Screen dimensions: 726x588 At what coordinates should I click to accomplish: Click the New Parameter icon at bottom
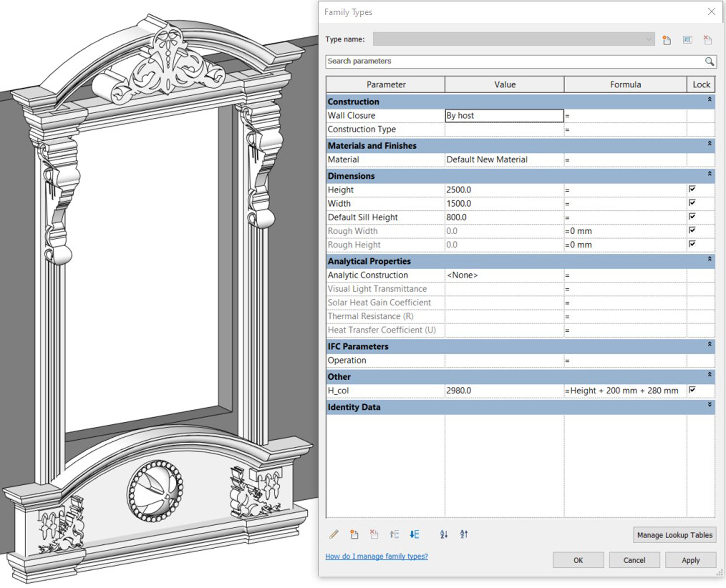pyautogui.click(x=354, y=534)
